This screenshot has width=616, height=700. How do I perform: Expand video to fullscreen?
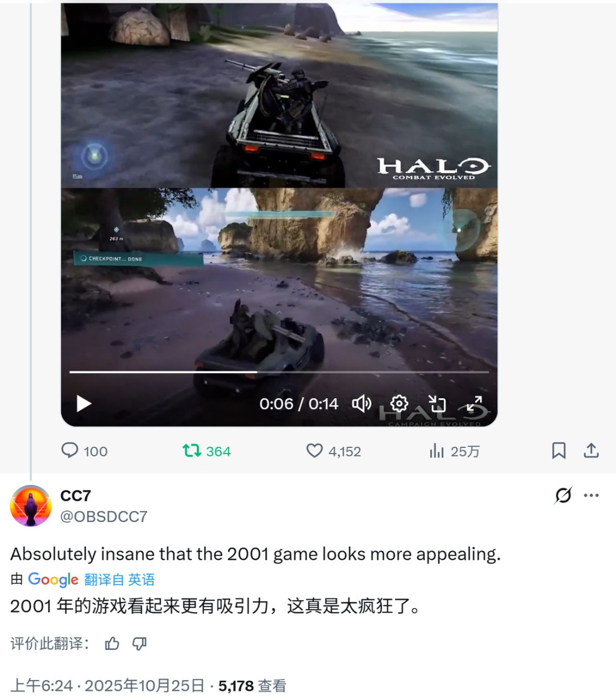(475, 404)
